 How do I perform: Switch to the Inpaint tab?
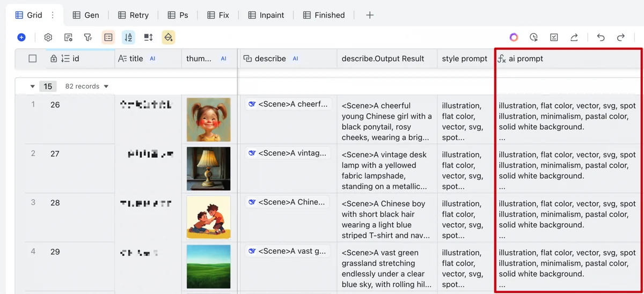point(266,15)
